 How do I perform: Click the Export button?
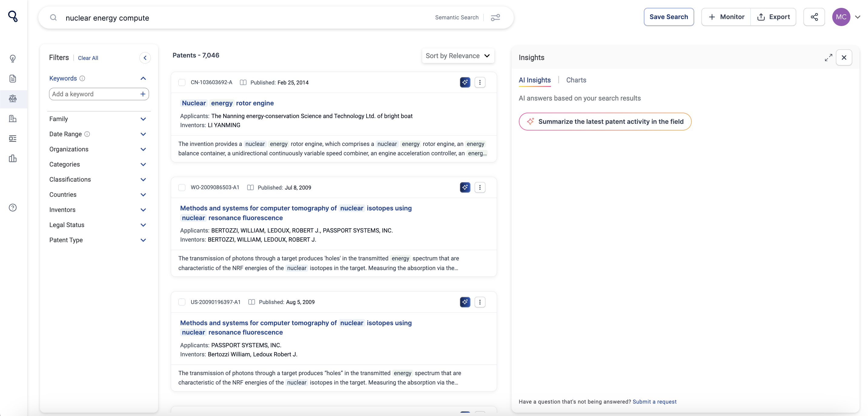tap(774, 17)
